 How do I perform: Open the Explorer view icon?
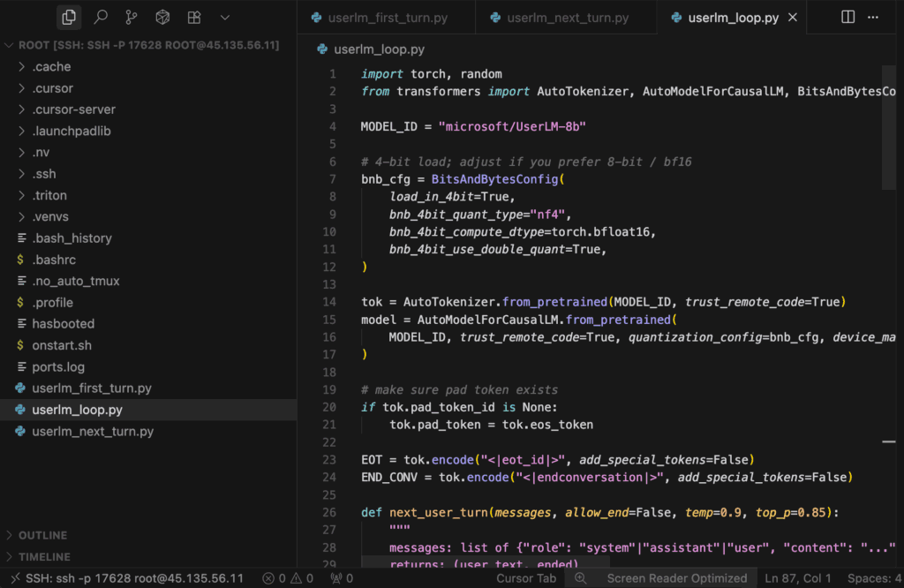point(69,17)
